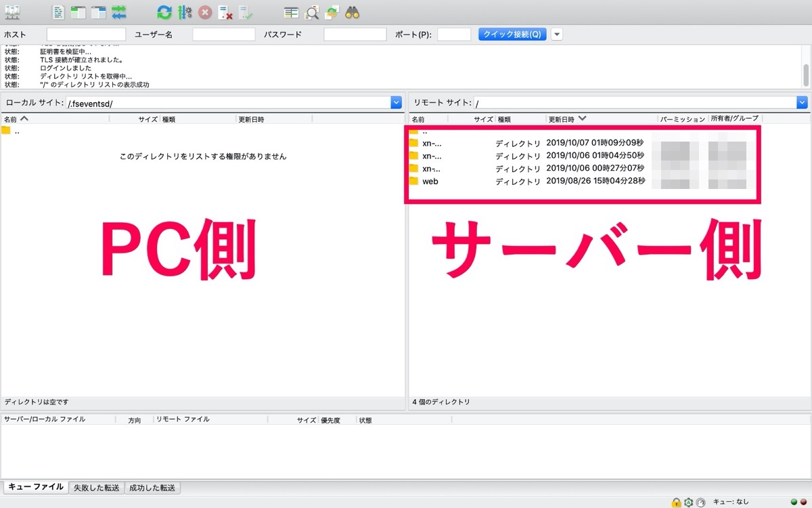
Task: Search for files with binoculars icon
Action: point(352,12)
